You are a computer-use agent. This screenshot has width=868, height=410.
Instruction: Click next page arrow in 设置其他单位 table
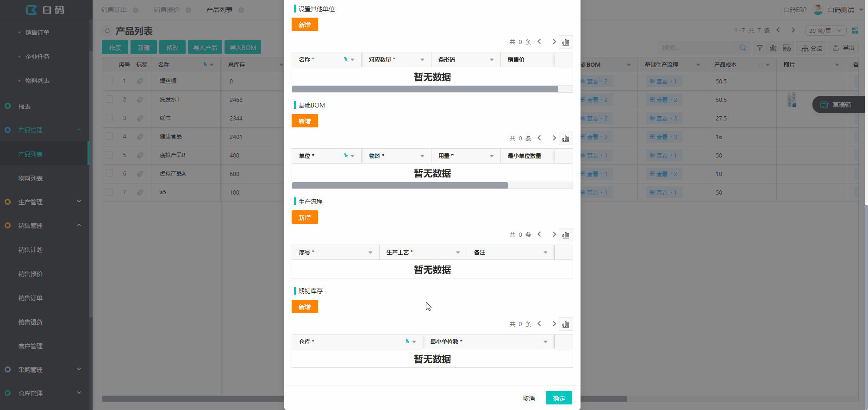pyautogui.click(x=554, y=42)
